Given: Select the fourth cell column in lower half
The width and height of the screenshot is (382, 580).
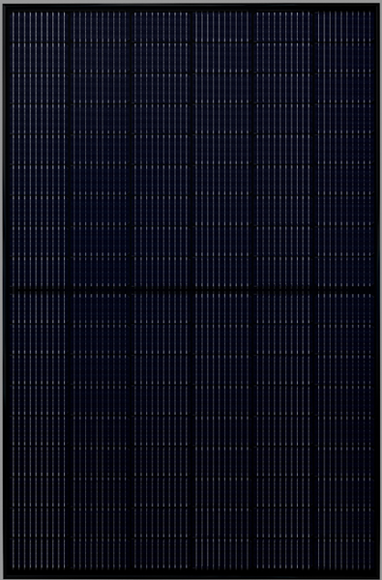Looking at the screenshot, I should coord(222,431).
